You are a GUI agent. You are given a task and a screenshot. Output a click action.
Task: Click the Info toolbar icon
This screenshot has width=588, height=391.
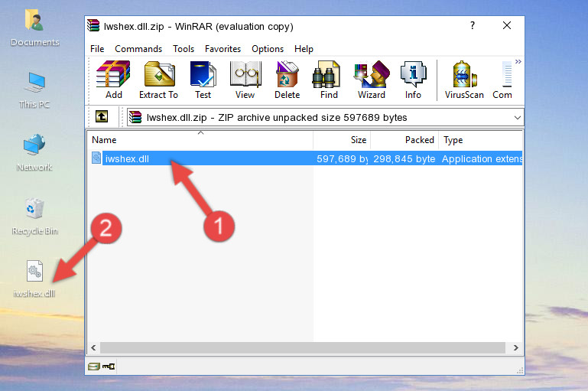413,80
